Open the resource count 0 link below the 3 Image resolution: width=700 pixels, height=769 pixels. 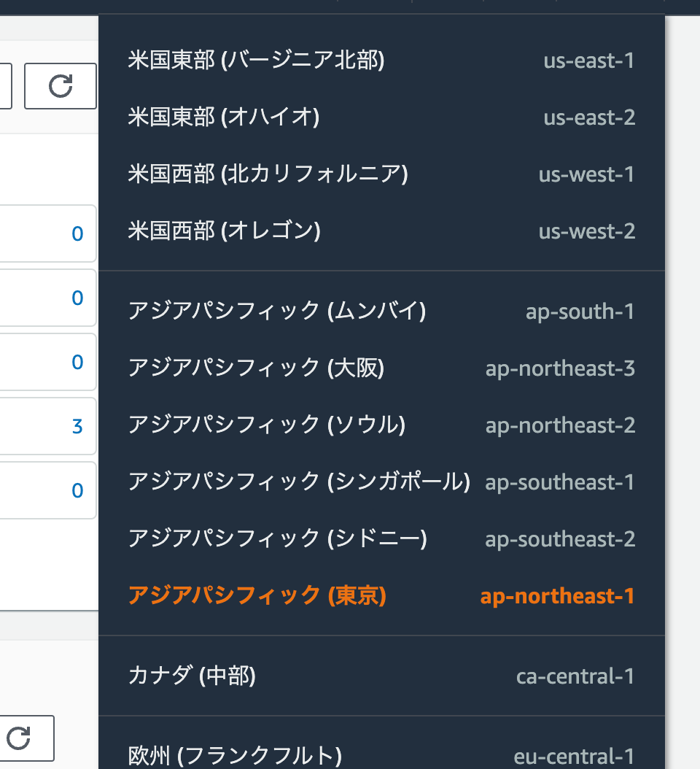click(77, 490)
